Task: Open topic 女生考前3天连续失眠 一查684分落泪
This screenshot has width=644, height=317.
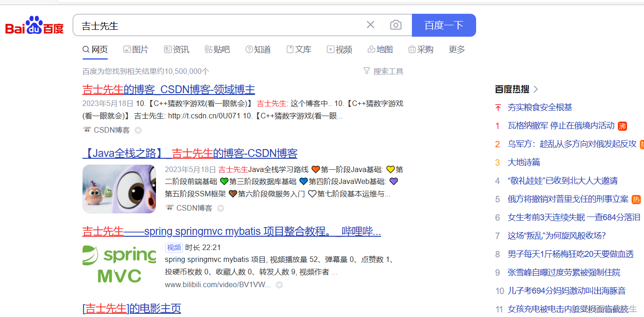Action: click(574, 217)
